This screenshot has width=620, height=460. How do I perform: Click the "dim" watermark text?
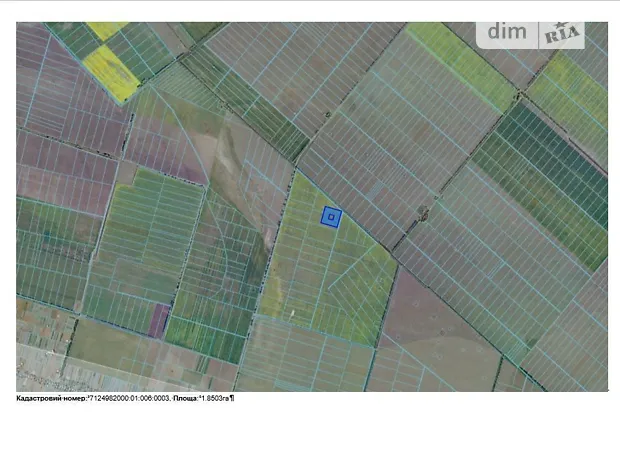(506, 32)
